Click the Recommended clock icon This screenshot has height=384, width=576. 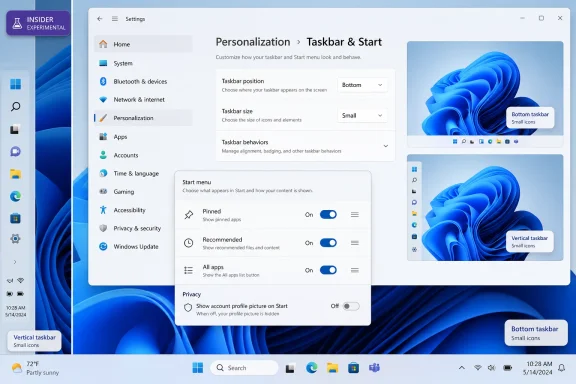188,243
